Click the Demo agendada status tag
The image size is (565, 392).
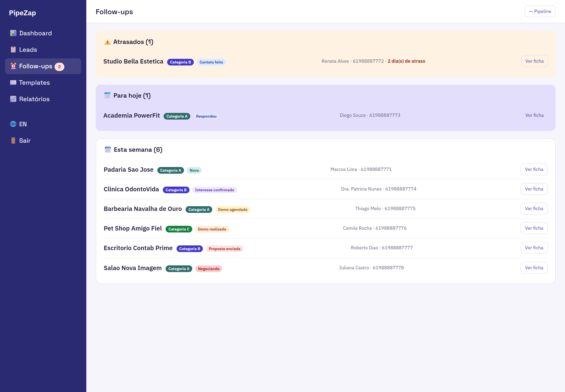[x=233, y=210]
